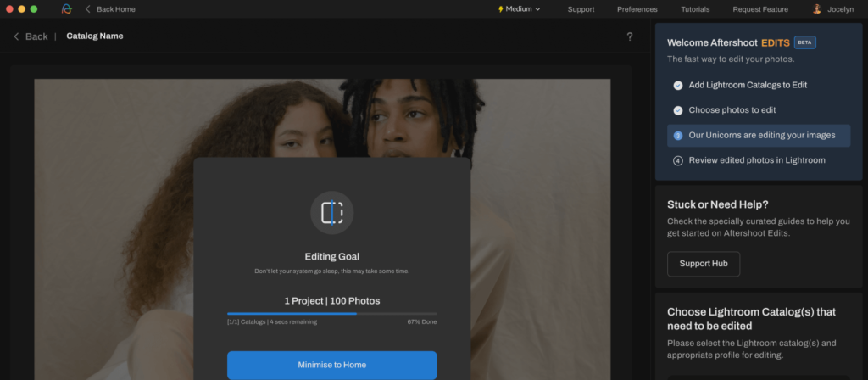
Task: Click the 67% Done status text
Action: click(x=422, y=321)
